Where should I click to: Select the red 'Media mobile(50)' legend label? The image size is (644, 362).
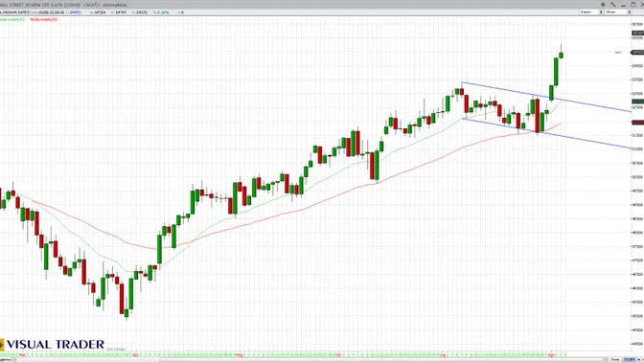(x=43, y=19)
